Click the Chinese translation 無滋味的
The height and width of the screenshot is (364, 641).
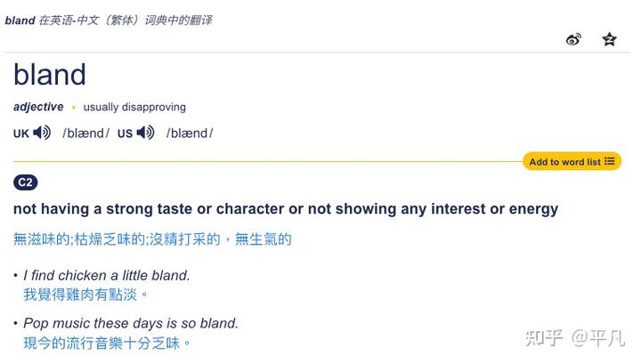[41, 239]
